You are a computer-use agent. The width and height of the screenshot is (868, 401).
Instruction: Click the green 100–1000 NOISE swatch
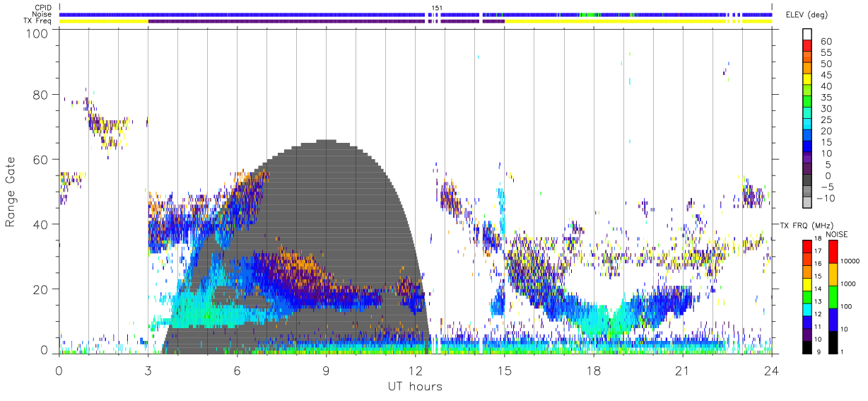click(x=833, y=296)
